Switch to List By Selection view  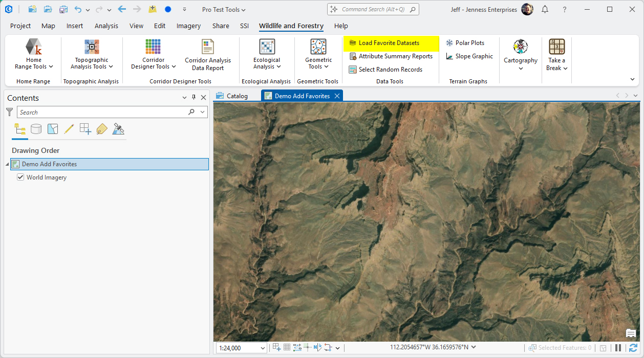click(52, 129)
